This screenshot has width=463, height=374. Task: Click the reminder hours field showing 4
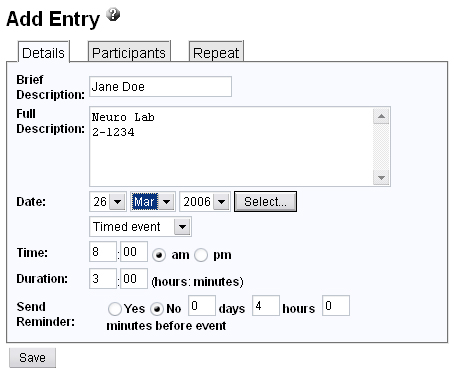[266, 305]
